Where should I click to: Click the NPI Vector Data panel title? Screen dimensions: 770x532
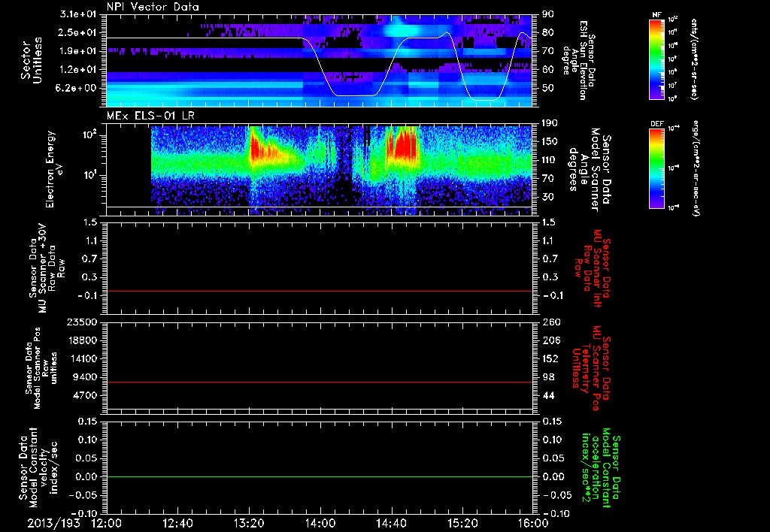tap(153, 7)
